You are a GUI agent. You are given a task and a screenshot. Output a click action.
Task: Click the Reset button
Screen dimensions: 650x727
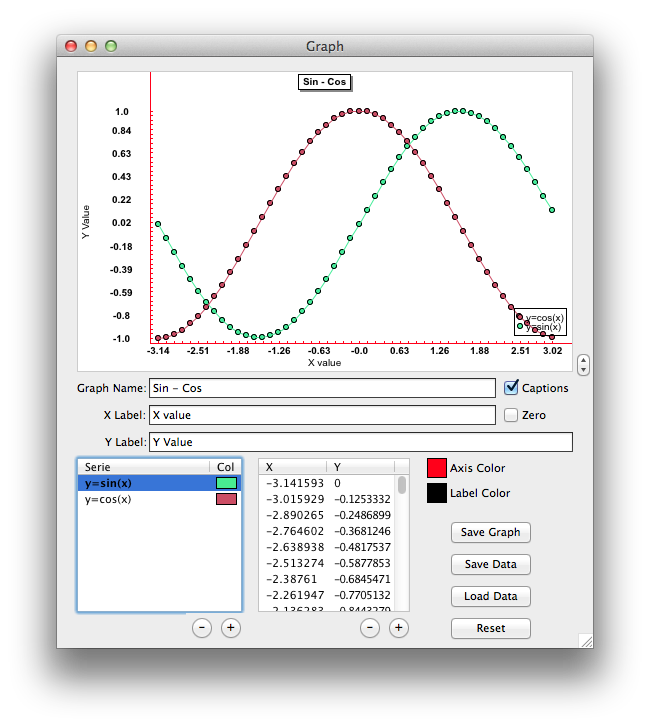(x=491, y=628)
